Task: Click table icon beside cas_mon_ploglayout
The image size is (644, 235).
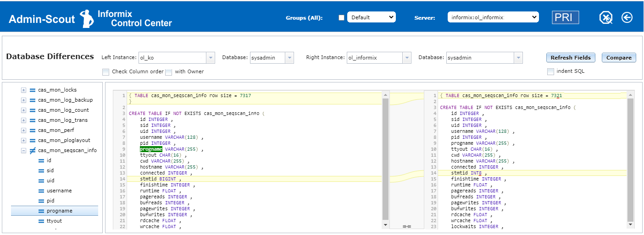Action: (33, 140)
